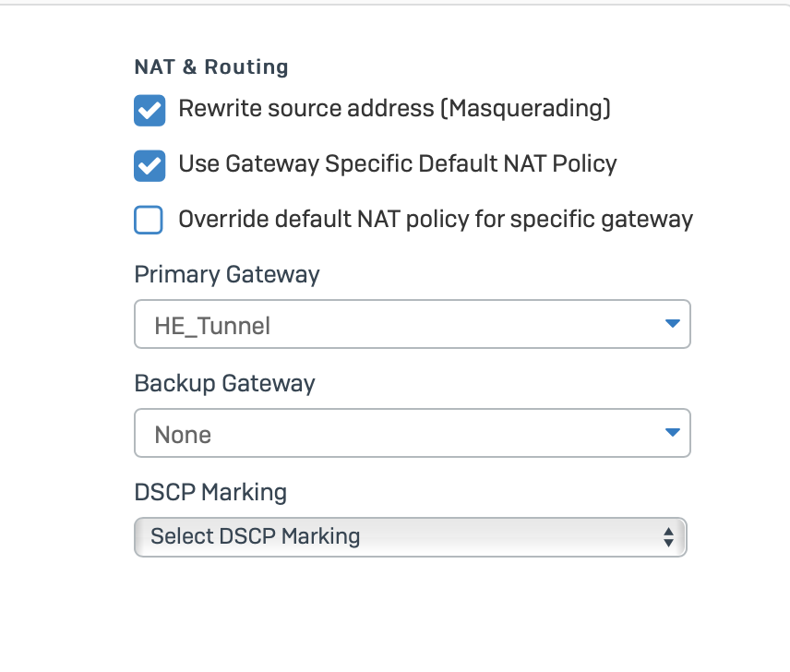Click the empty checkbox box beside Override option

tap(150, 221)
